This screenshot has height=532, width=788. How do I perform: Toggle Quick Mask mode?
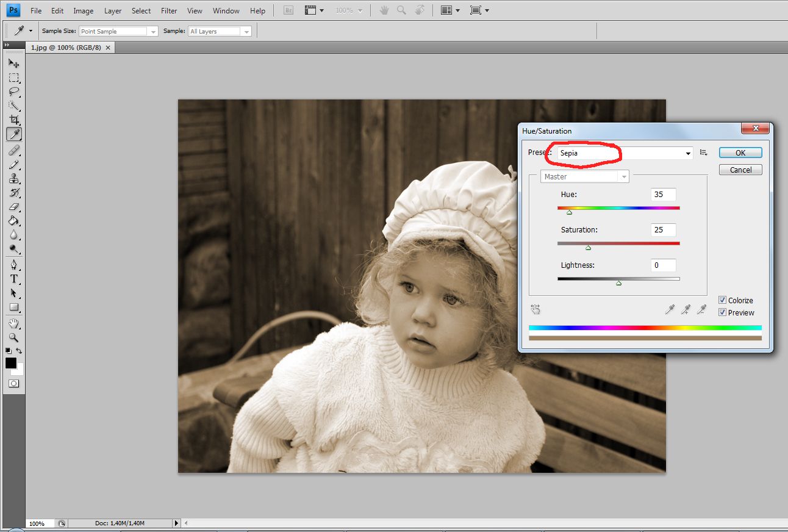(x=13, y=384)
